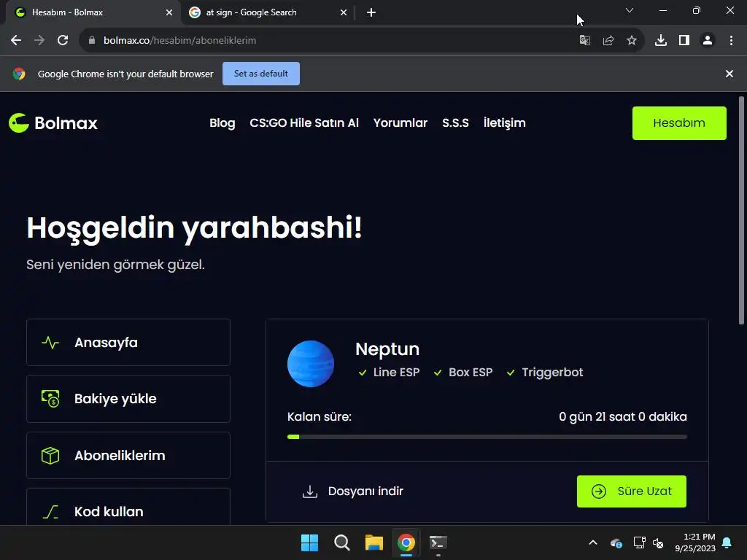Click Set as default button
Image resolution: width=747 pixels, height=560 pixels.
(x=260, y=74)
